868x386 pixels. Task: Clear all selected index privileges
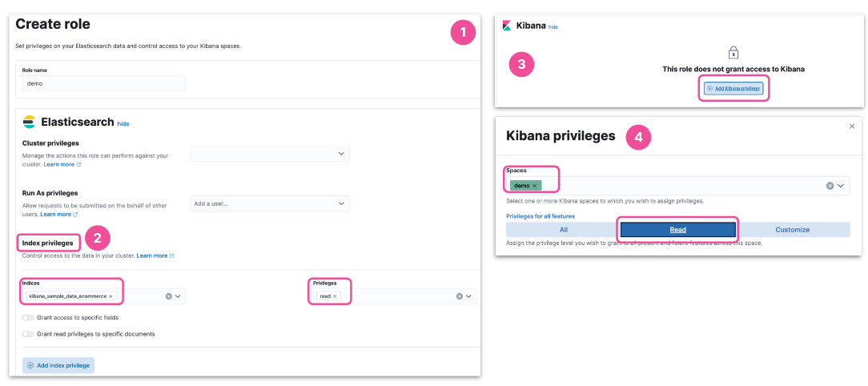[459, 296]
